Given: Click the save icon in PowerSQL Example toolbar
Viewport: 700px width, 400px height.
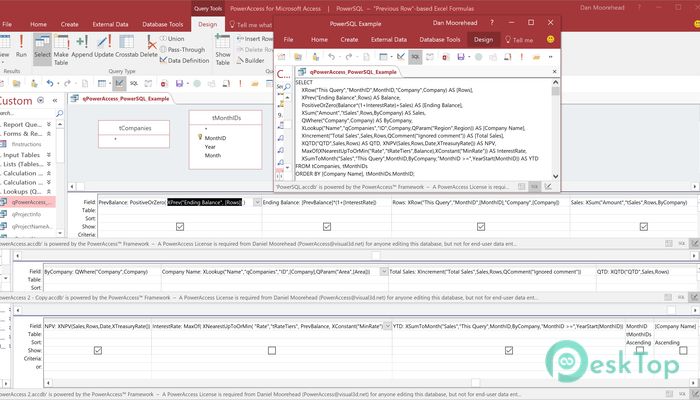Looking at the screenshot, I should point(461,57).
